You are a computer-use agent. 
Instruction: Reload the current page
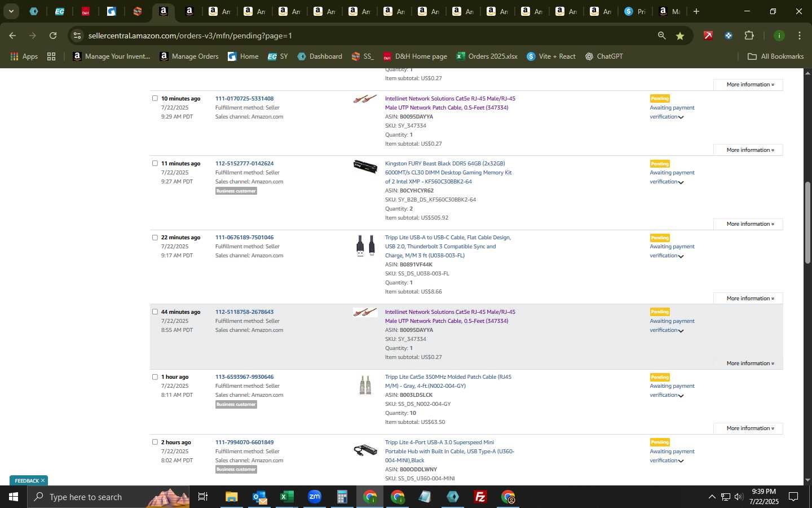point(53,36)
